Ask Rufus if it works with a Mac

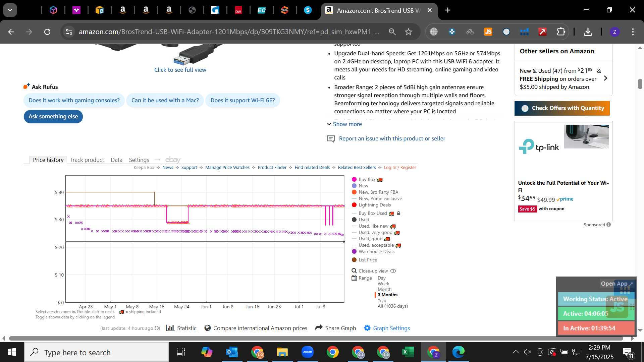click(x=165, y=100)
